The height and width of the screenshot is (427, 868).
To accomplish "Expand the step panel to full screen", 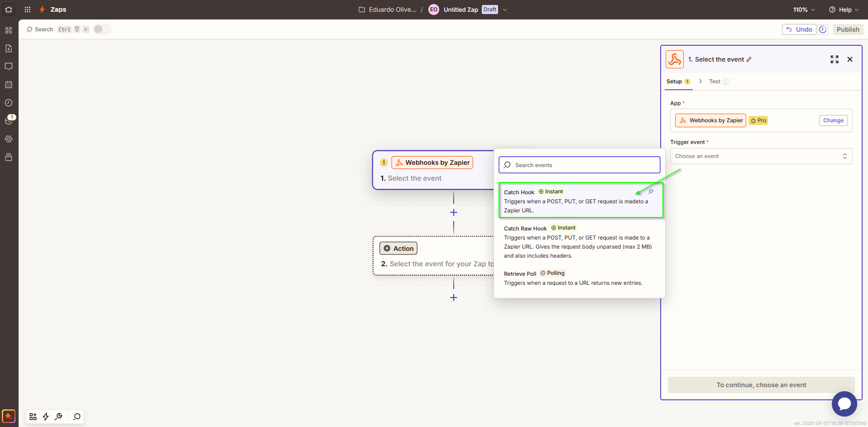I will [834, 59].
